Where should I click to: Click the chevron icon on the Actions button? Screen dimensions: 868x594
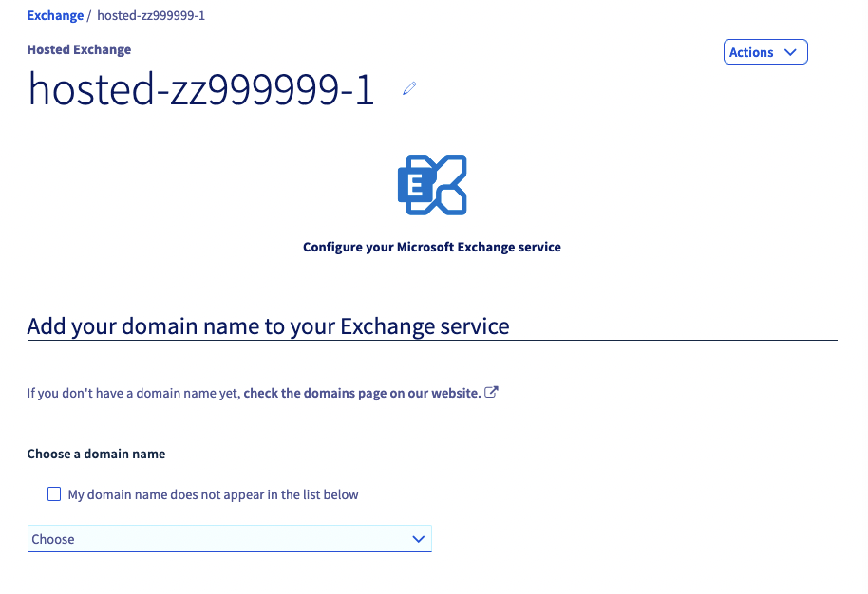pos(789,51)
